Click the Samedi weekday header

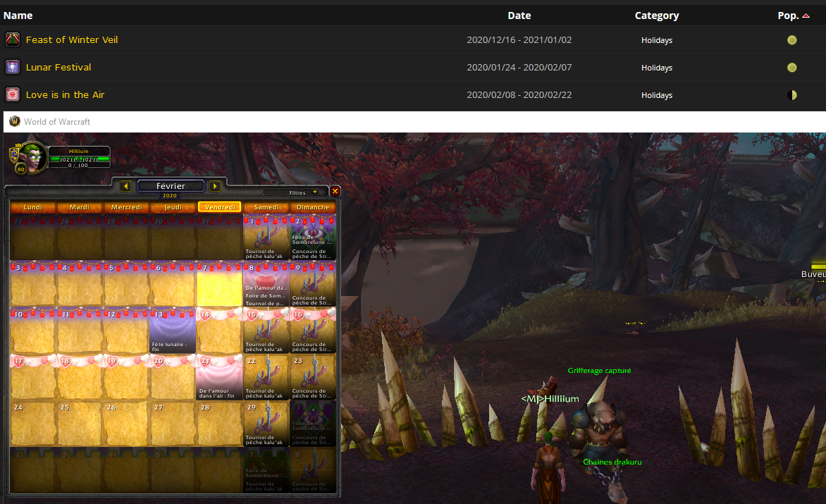coord(266,207)
